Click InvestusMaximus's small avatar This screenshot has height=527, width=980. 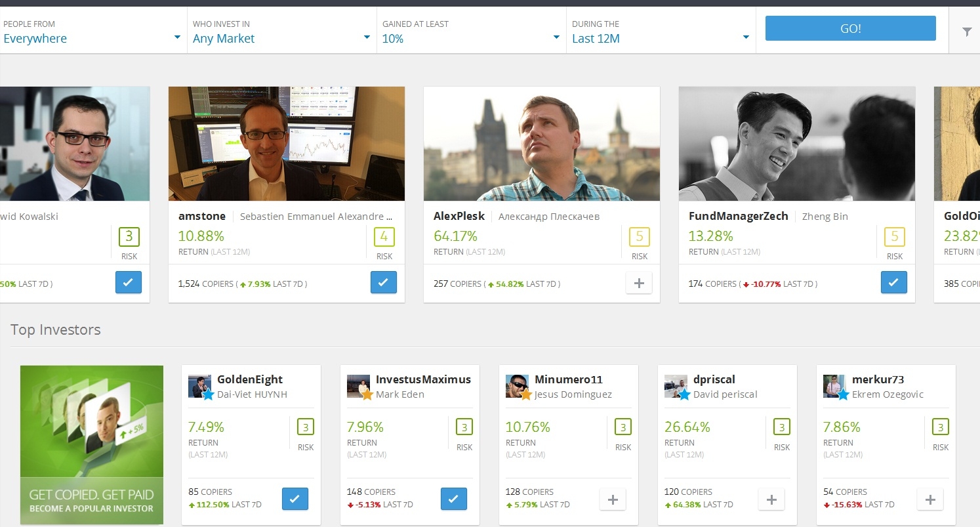click(358, 387)
